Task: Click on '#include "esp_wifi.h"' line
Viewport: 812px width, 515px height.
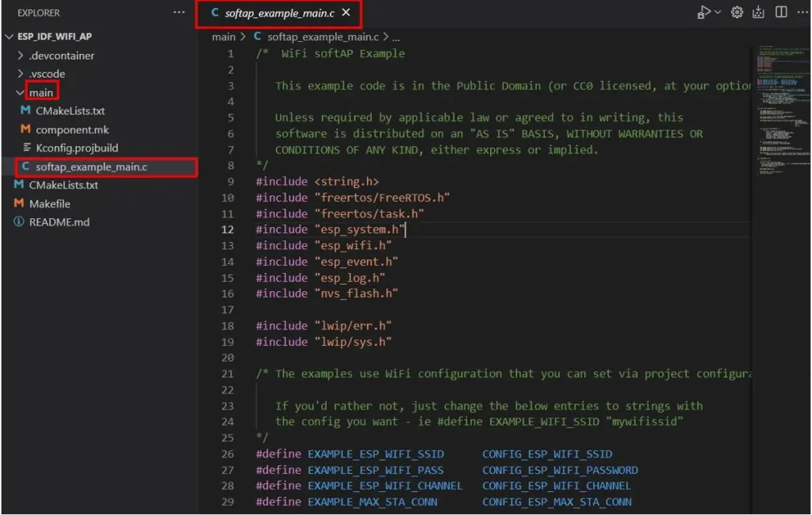Action: tap(324, 245)
